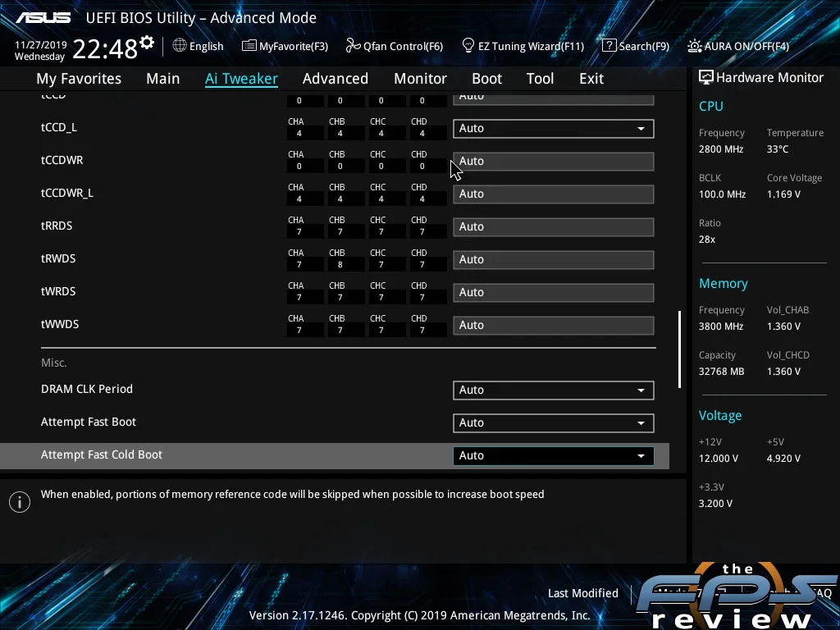Select the DRAM CLK Period label
Image resolution: width=840 pixels, height=630 pixels.
tap(87, 389)
